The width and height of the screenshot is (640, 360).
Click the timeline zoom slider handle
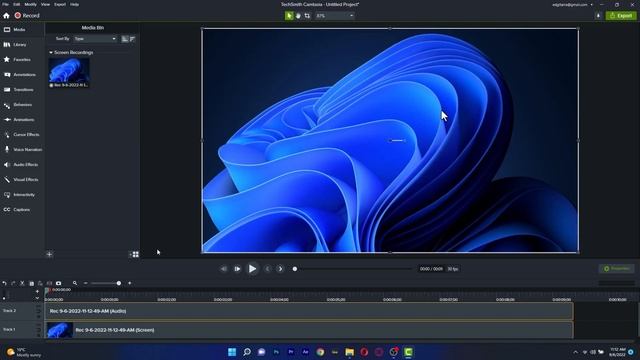tap(119, 283)
